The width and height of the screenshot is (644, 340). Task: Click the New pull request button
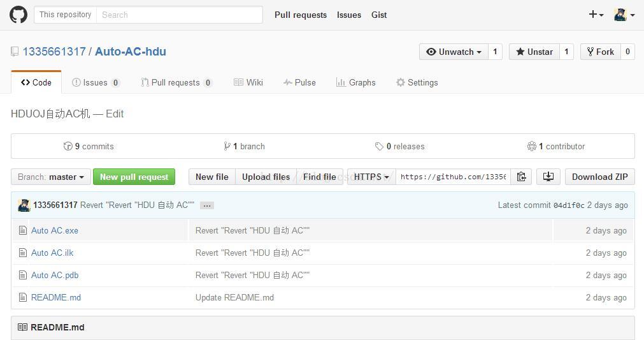[x=134, y=177]
